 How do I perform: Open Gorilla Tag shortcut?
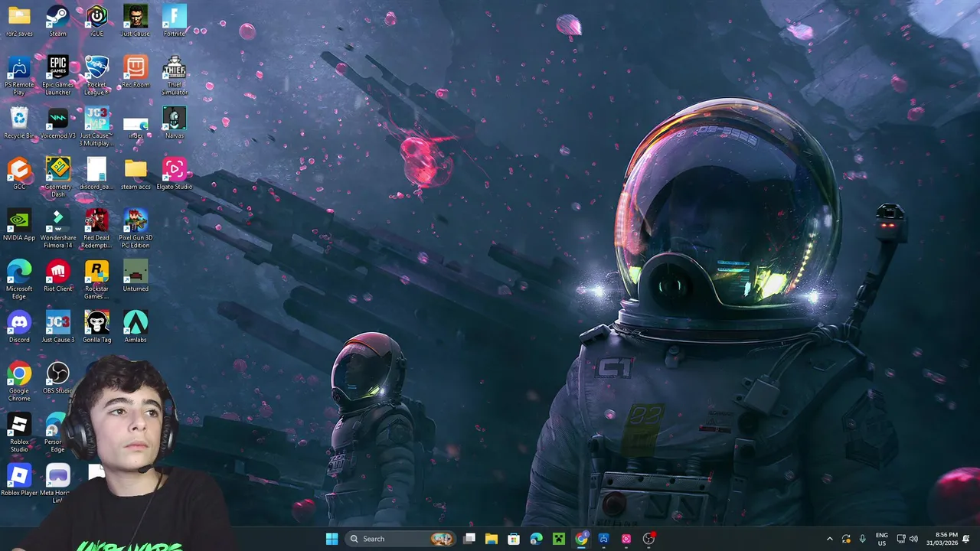click(x=96, y=327)
